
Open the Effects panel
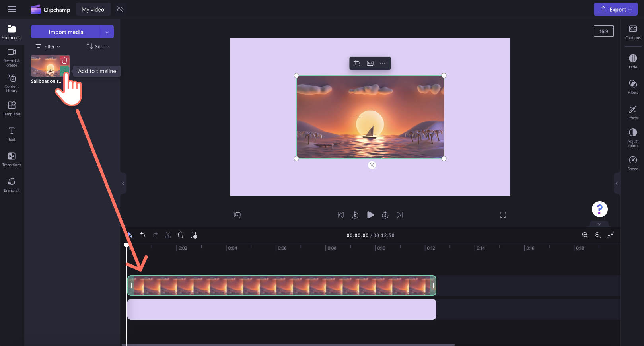point(633,113)
